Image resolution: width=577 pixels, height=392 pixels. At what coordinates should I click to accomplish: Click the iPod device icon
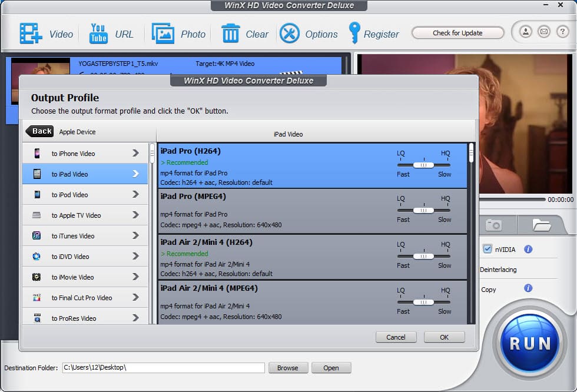pos(37,195)
